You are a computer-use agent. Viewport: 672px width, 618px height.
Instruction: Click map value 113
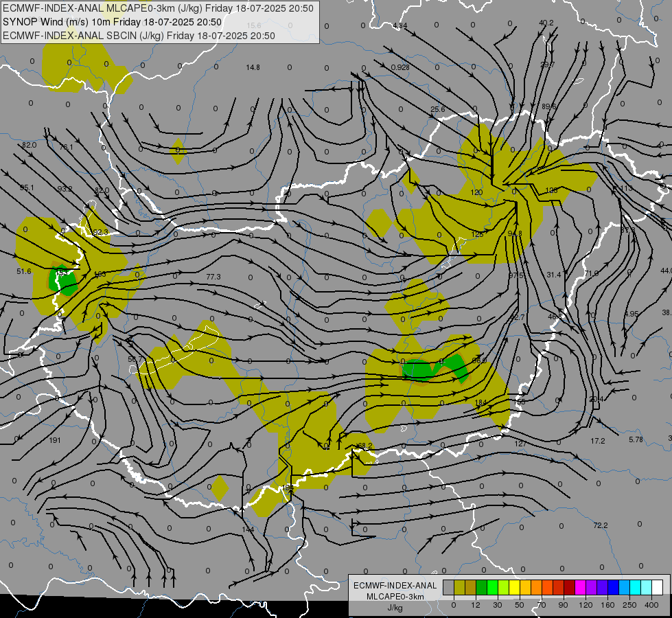pyautogui.click(x=626, y=189)
